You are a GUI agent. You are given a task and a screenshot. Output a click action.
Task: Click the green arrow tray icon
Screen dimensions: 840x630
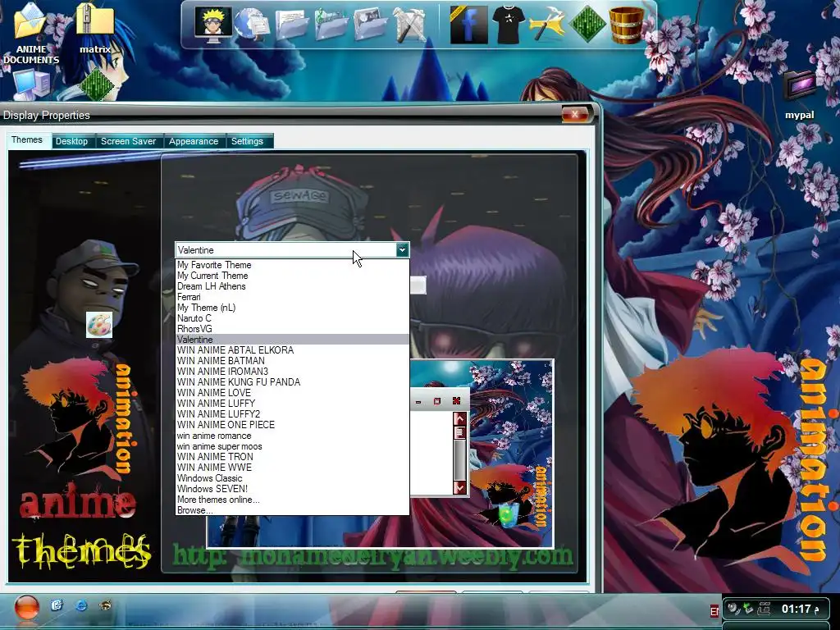point(747,609)
